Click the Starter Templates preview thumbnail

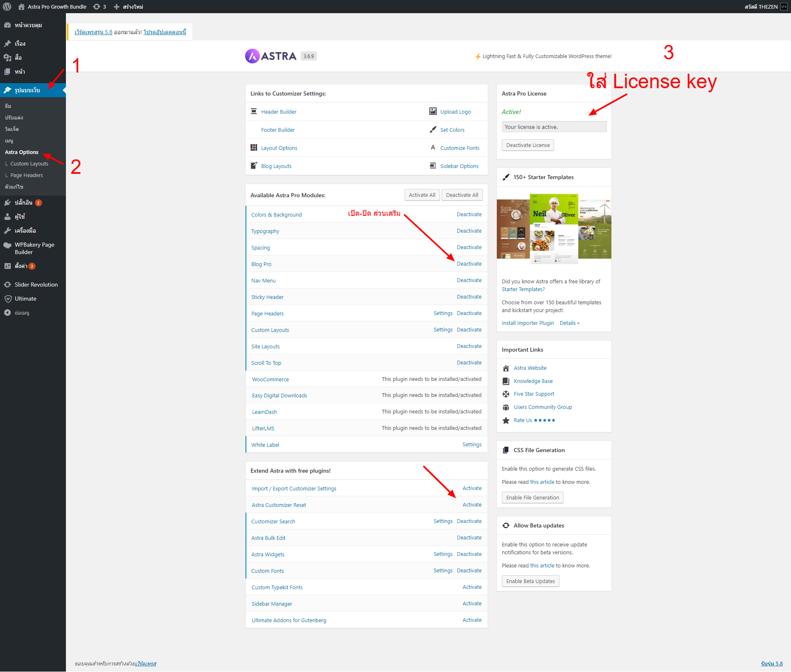point(554,228)
